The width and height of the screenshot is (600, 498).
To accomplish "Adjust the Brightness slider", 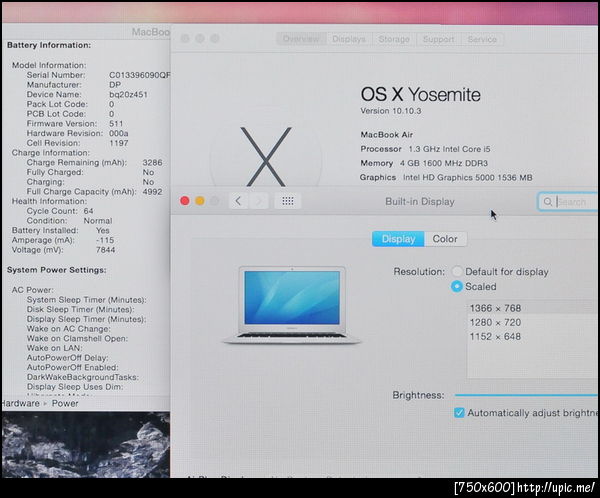I will (x=527, y=395).
